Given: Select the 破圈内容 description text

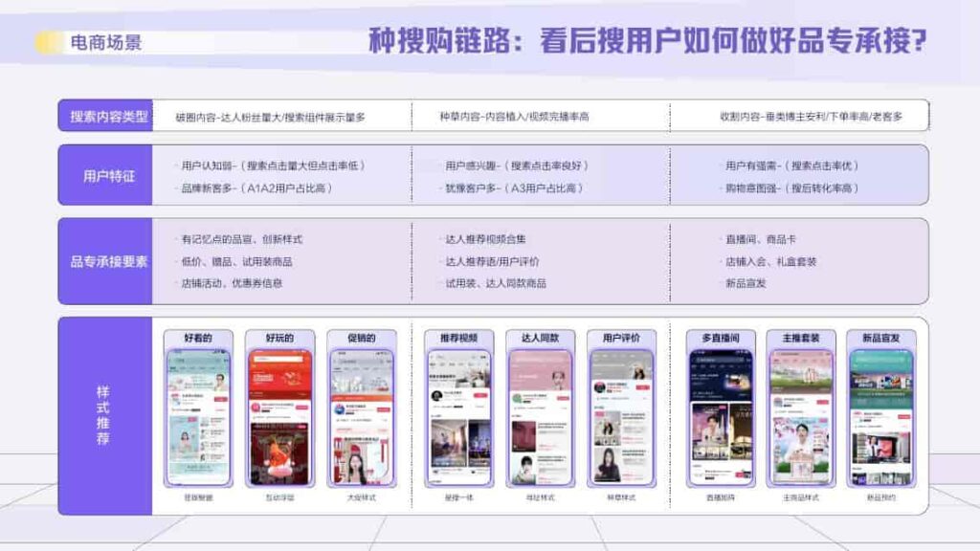Looking at the screenshot, I should coord(270,117).
